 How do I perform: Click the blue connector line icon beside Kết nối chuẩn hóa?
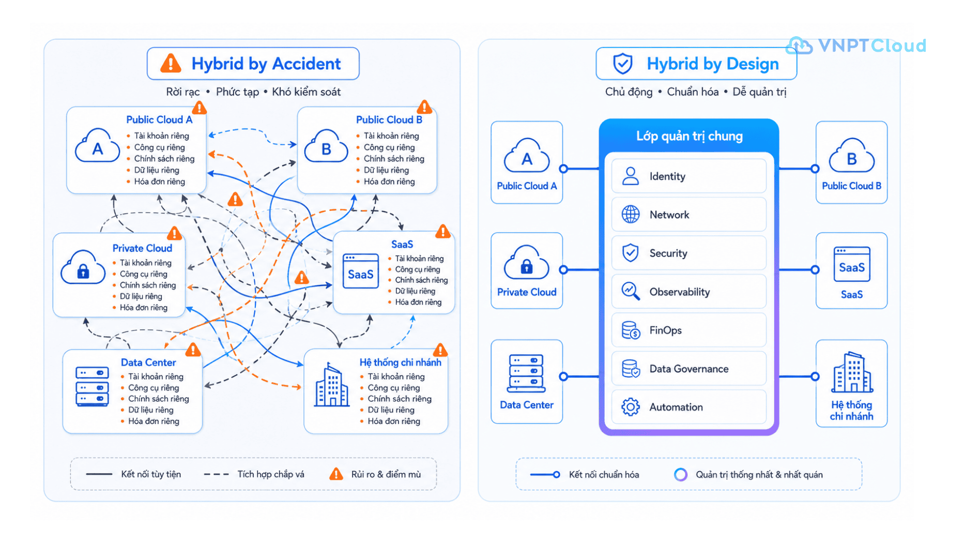(x=545, y=474)
